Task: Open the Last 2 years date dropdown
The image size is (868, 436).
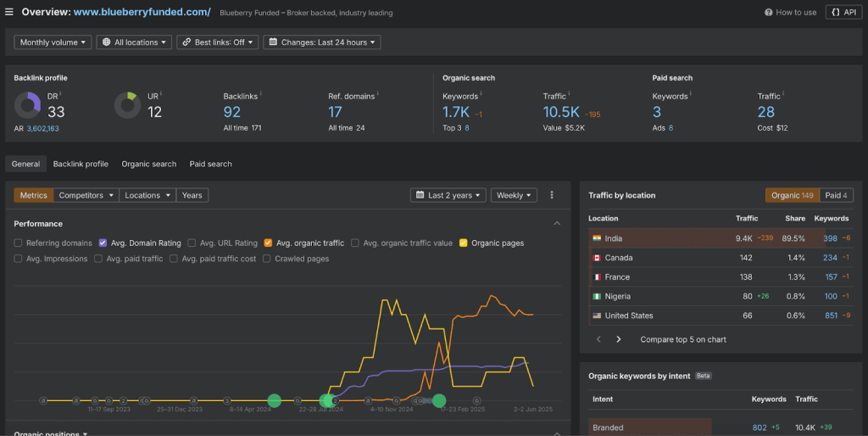Action: point(448,195)
